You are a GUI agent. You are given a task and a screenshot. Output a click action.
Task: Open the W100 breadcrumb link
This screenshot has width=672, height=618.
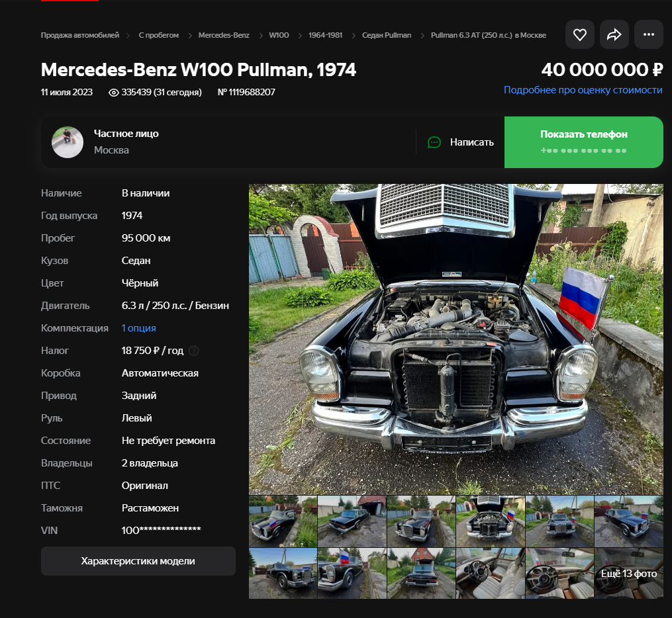click(x=279, y=35)
